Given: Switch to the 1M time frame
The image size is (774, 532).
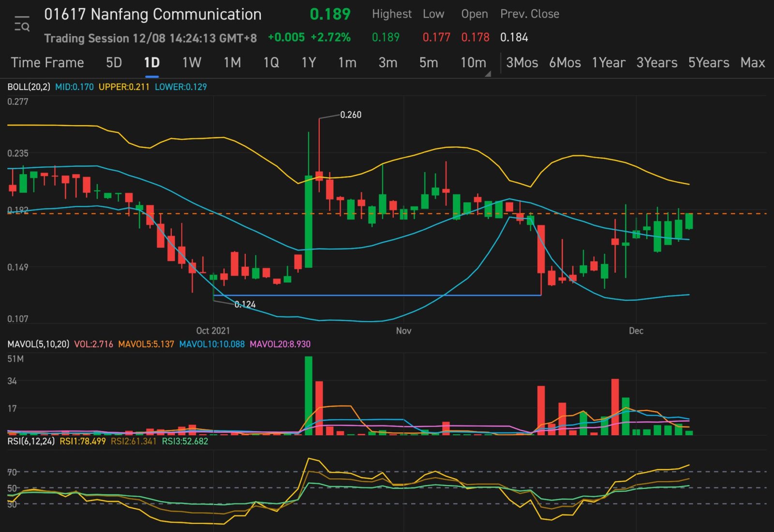Looking at the screenshot, I should (x=232, y=63).
